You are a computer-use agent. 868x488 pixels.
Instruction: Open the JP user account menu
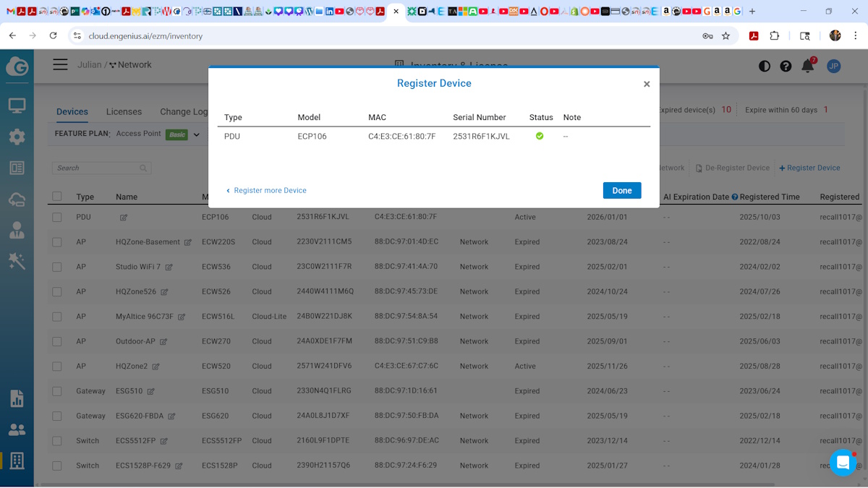point(833,66)
